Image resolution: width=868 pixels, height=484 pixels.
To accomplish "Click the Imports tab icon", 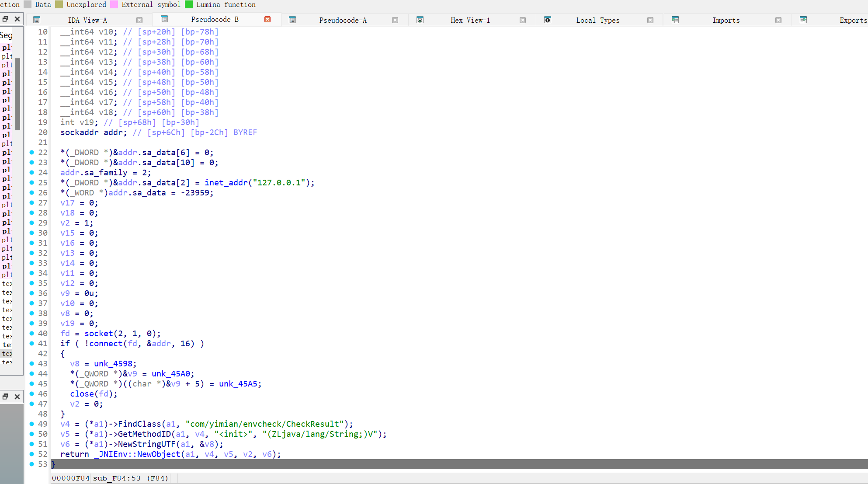I will point(675,20).
